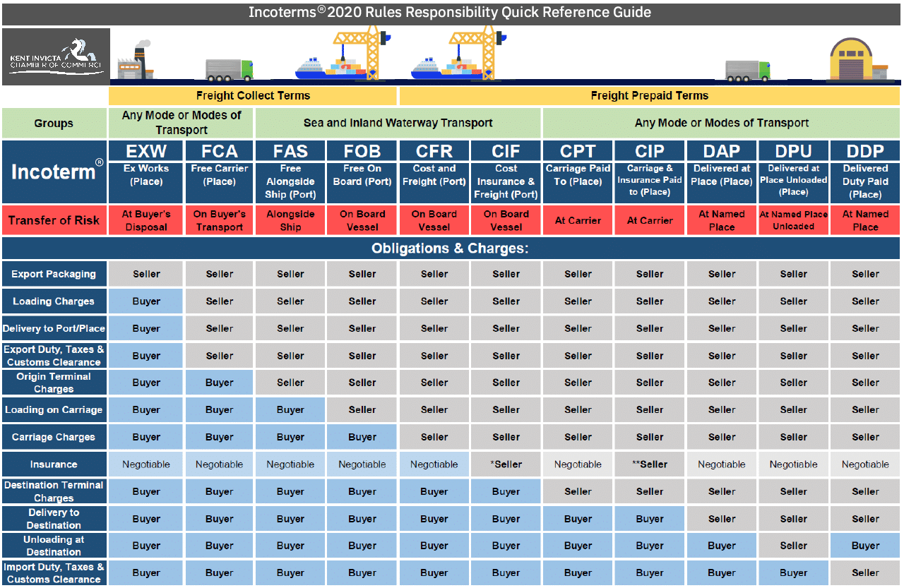This screenshot has width=904, height=588.
Task: Click 'On Buyer's Transport' risk cell
Action: (219, 220)
